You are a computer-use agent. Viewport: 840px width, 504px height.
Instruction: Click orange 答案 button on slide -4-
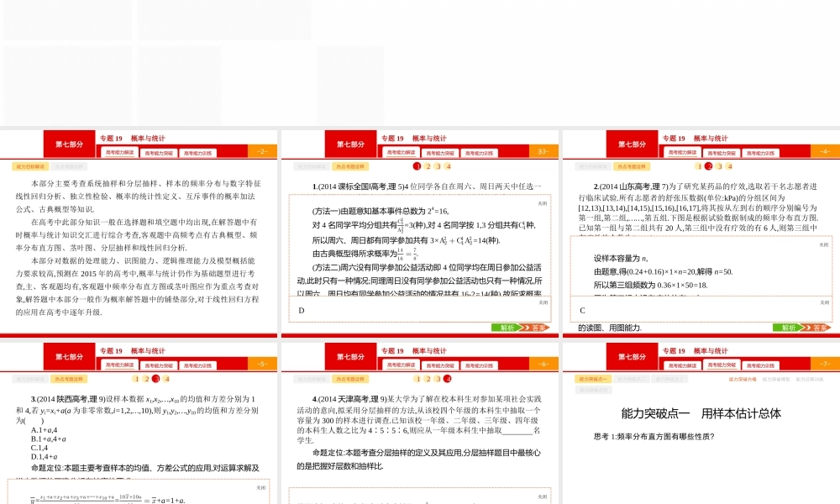(x=818, y=328)
